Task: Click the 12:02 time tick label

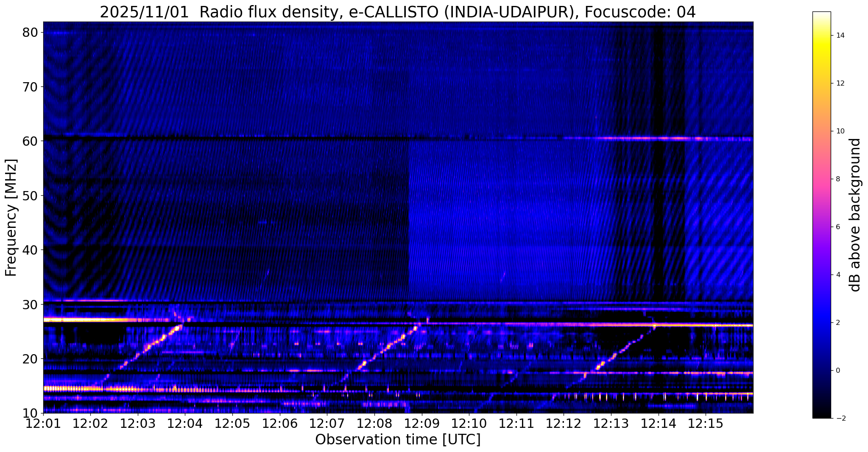Action: [91, 424]
